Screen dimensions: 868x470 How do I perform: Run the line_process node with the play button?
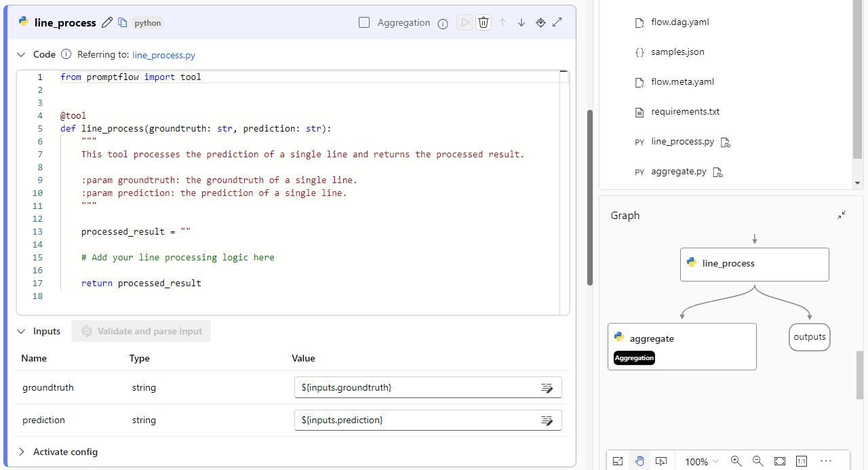pos(465,22)
